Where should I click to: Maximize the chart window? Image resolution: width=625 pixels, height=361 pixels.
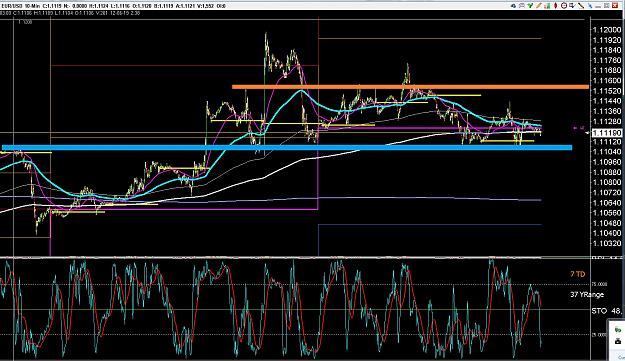pos(607,6)
